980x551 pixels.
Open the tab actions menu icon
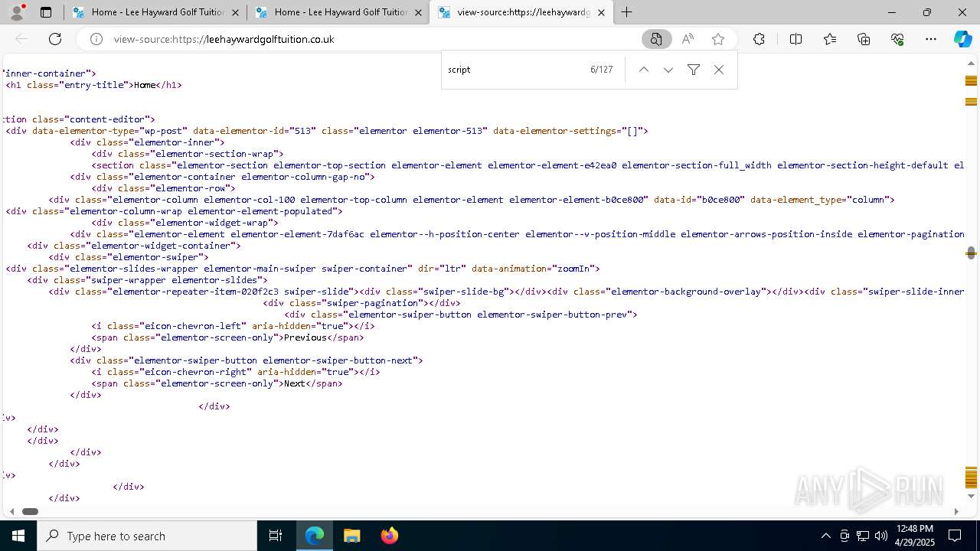point(46,12)
